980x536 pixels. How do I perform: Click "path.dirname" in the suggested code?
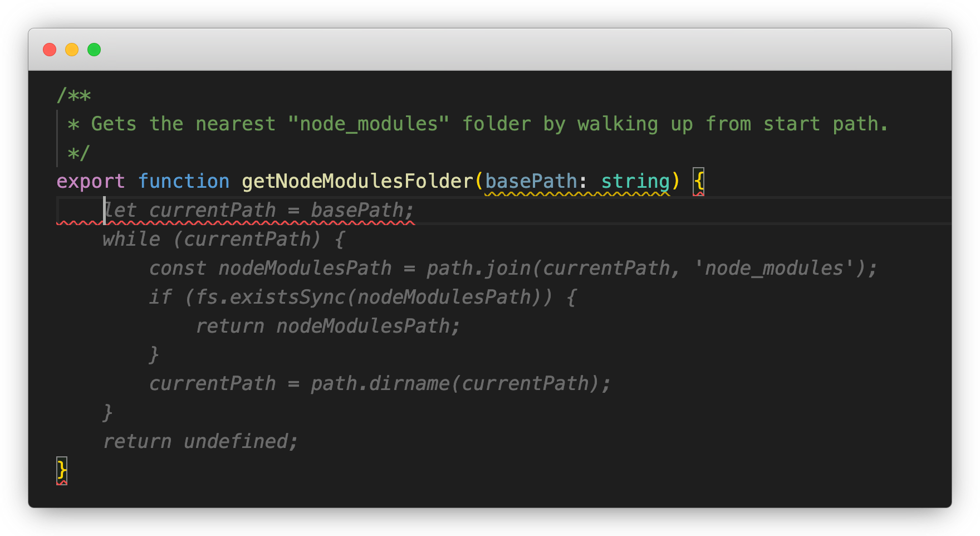click(x=380, y=384)
